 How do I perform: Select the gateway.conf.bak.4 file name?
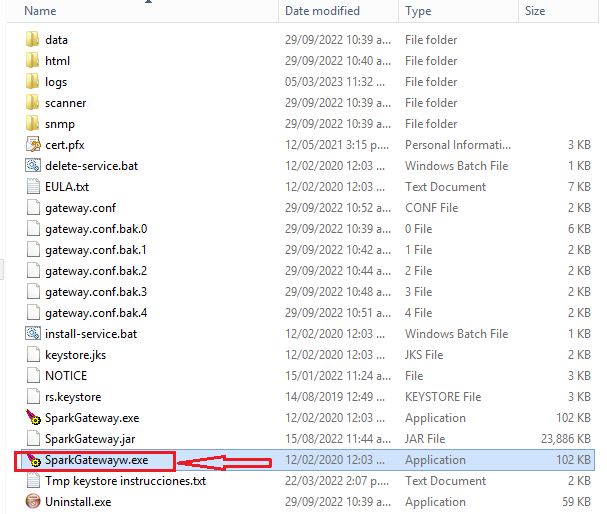pos(96,313)
